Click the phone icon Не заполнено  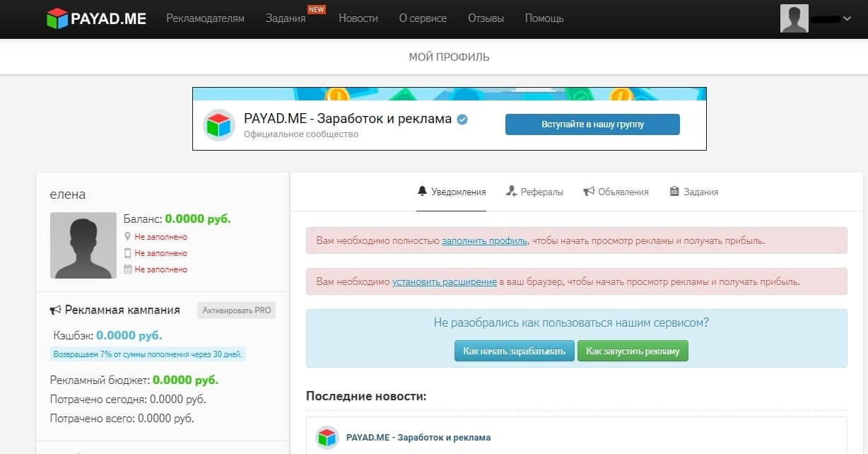(127, 253)
